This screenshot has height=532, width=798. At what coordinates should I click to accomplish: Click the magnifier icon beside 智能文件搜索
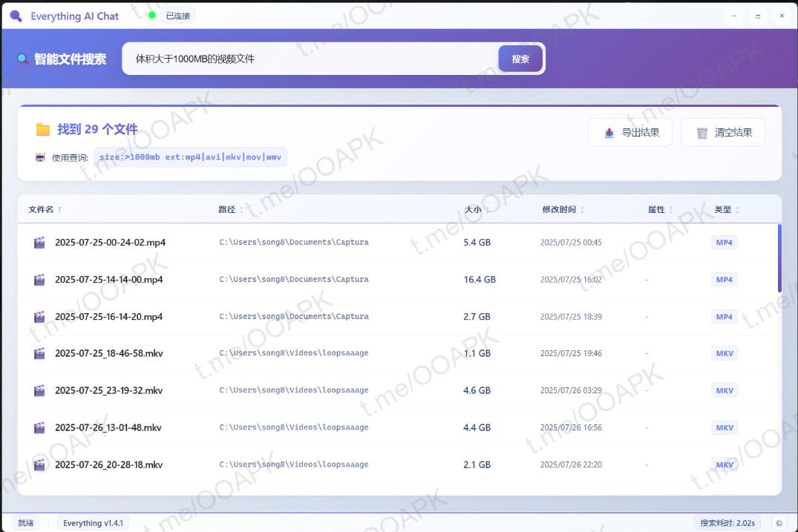click(23, 59)
